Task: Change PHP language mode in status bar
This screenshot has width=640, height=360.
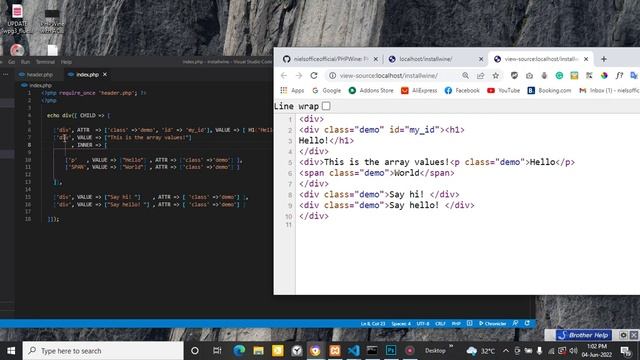Action: click(456, 324)
